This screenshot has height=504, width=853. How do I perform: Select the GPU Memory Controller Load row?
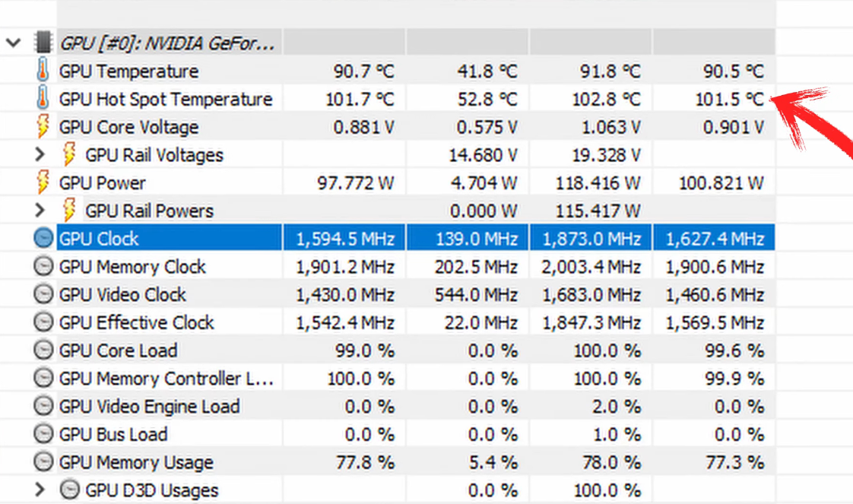click(x=152, y=378)
